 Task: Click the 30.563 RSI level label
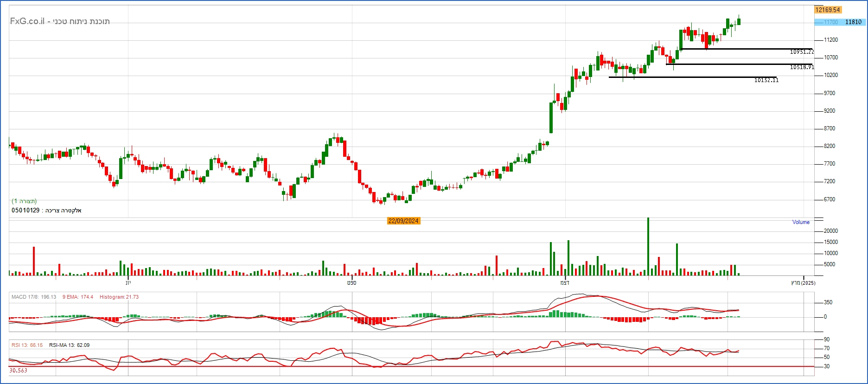[x=19, y=371]
